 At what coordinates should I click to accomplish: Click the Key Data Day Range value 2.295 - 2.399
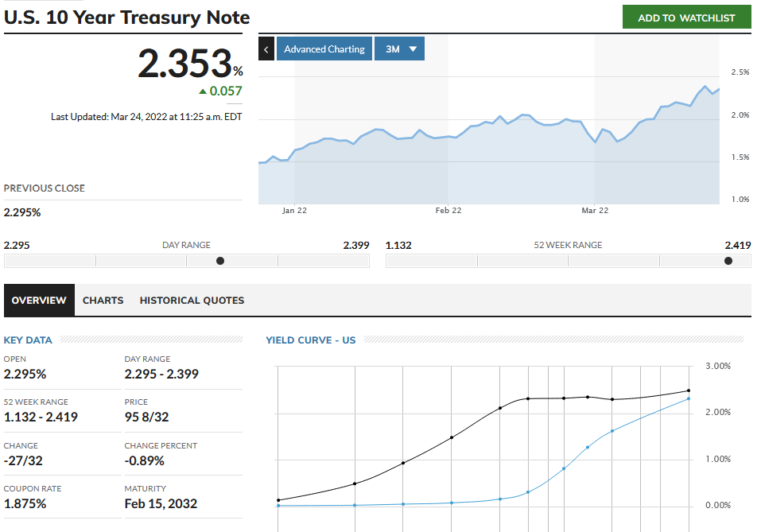tap(161, 375)
